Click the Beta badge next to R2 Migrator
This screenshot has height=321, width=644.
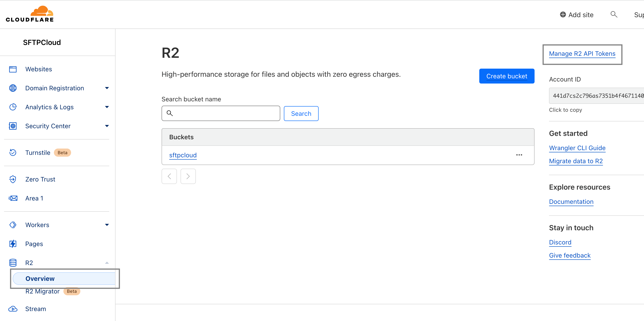click(x=72, y=291)
